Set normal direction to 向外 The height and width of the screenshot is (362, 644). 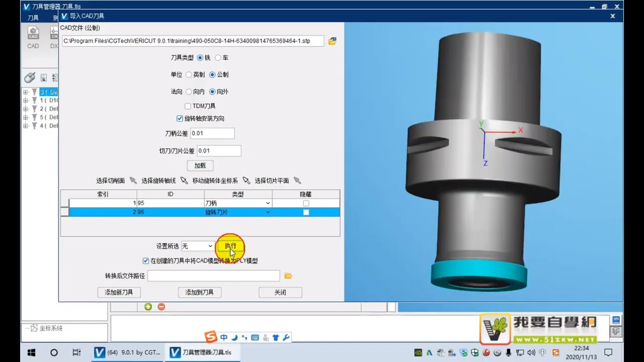point(212,92)
